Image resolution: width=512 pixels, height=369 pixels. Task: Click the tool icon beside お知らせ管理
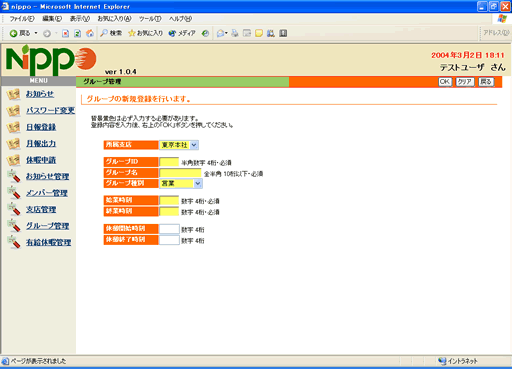coord(14,176)
